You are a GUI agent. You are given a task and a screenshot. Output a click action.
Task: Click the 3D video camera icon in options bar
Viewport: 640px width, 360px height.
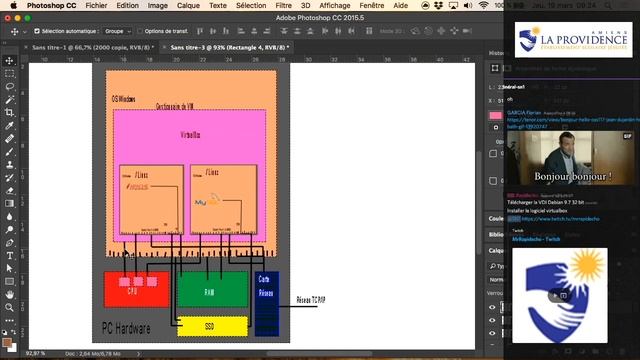click(x=467, y=31)
